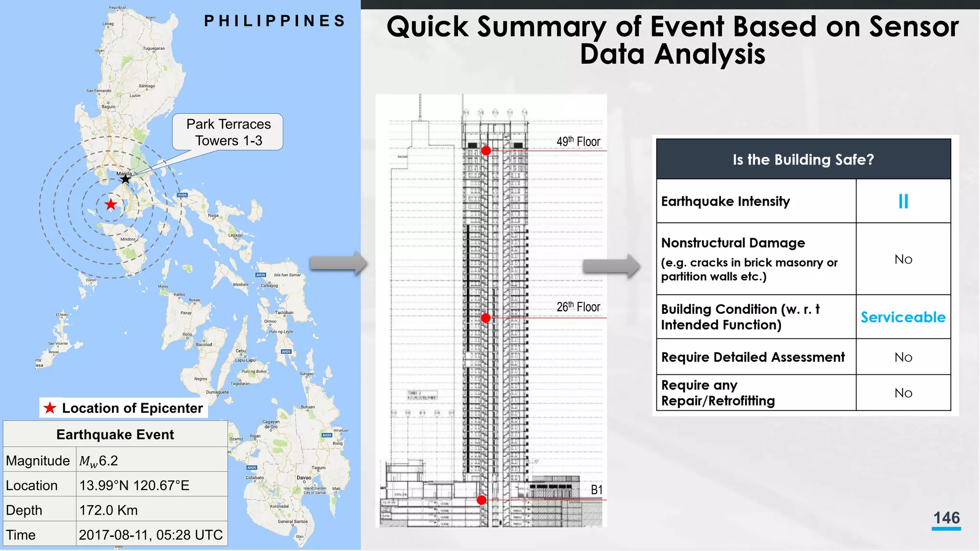Viewport: 980px width, 551px height.
Task: Click the 'Tuguegarao' city label on the map
Action: 154,48
